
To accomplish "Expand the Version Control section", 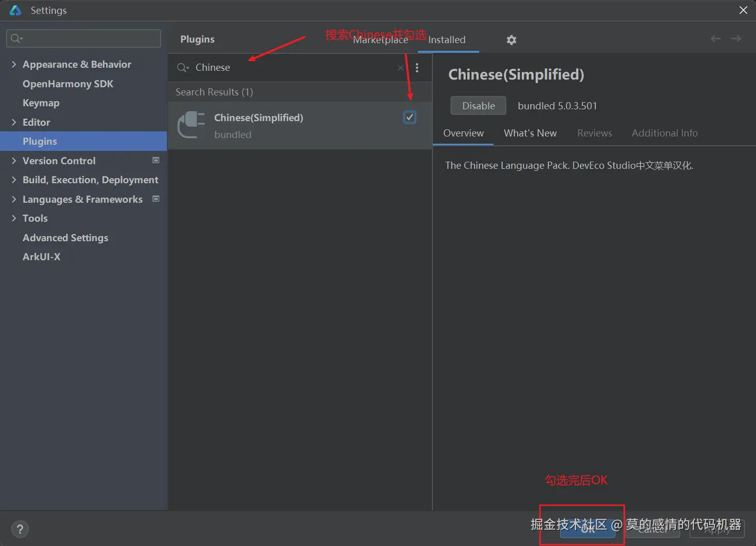I will [14, 161].
